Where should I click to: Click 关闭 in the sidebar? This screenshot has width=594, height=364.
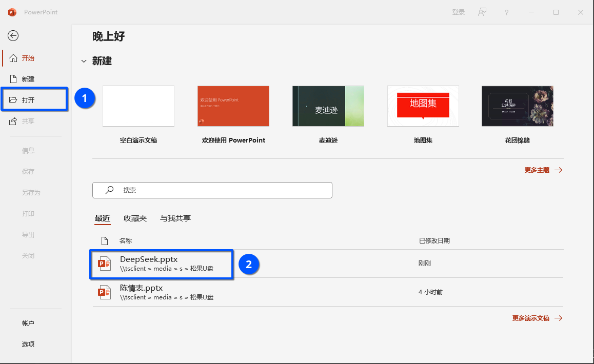click(28, 256)
